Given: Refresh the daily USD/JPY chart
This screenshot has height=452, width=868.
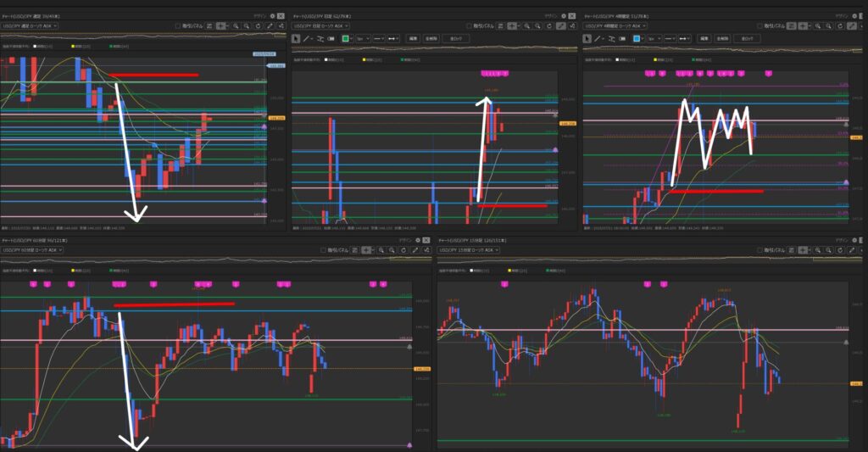Looking at the screenshot, I should (549, 26).
